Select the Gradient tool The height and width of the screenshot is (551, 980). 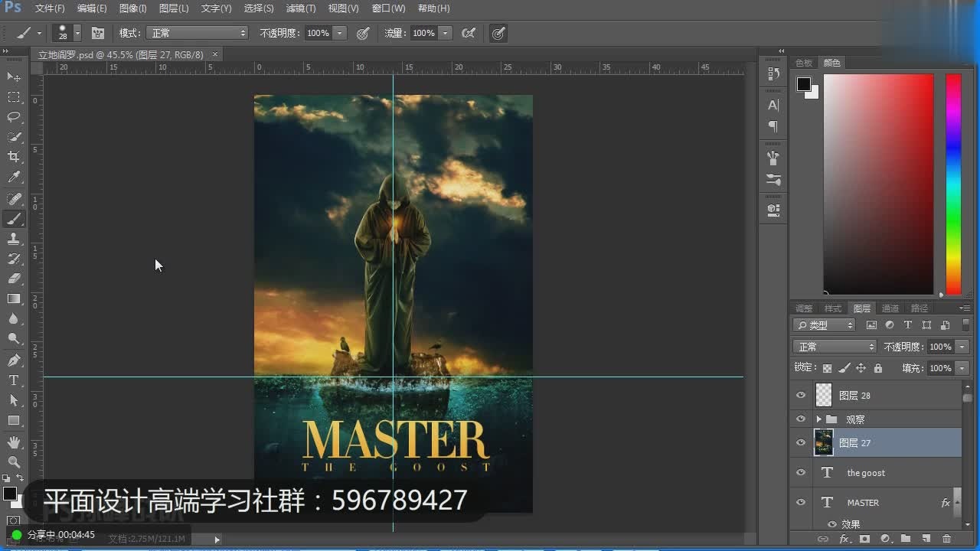coord(14,298)
